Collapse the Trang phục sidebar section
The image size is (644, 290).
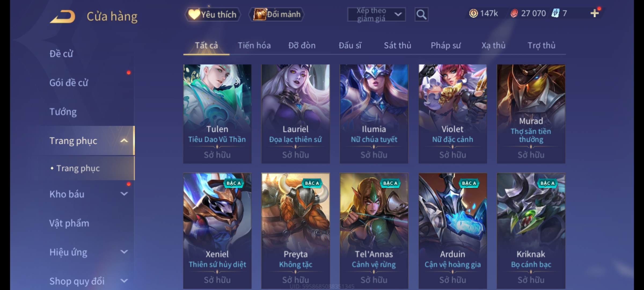click(124, 140)
